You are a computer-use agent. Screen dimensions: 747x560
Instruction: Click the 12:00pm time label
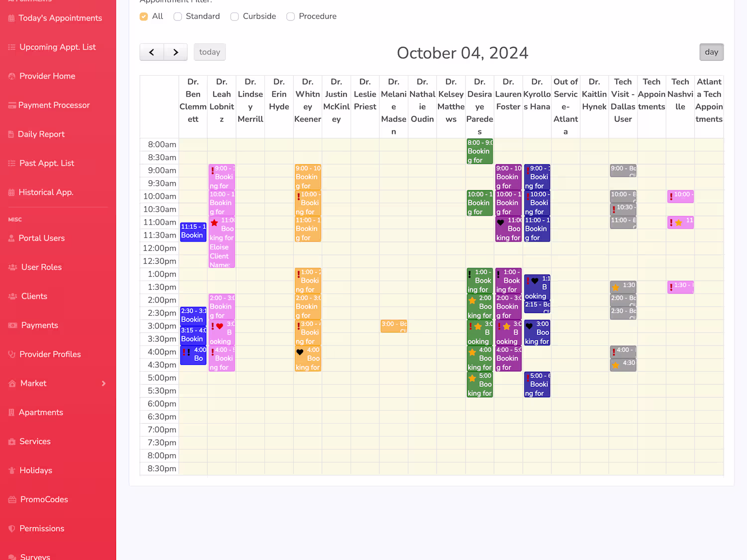(159, 248)
